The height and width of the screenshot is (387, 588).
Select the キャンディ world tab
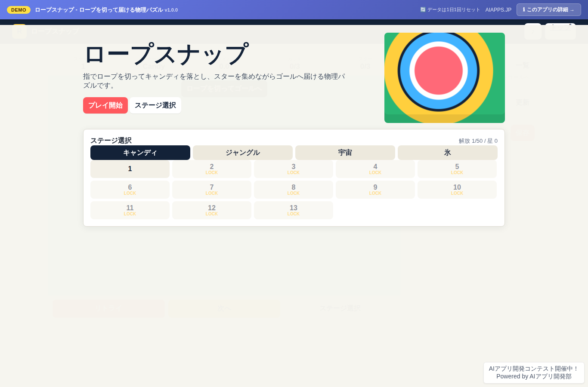coord(140,153)
